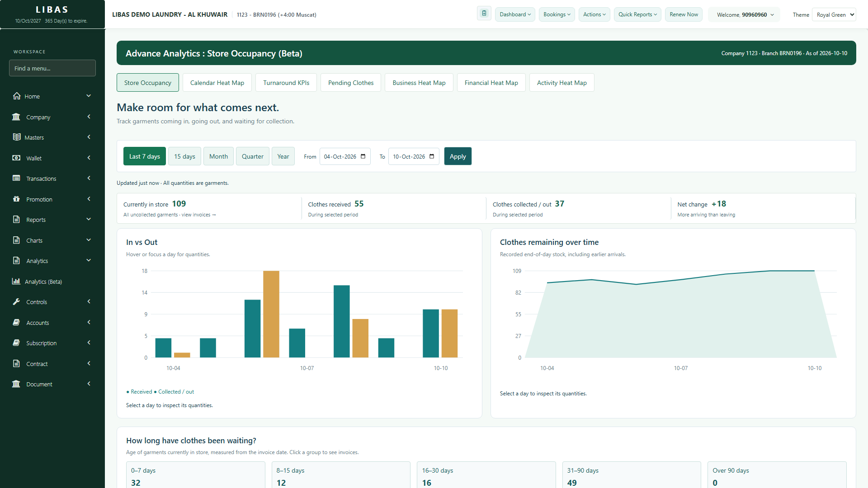
Task: Click the Contract document icon
Action: (x=16, y=363)
